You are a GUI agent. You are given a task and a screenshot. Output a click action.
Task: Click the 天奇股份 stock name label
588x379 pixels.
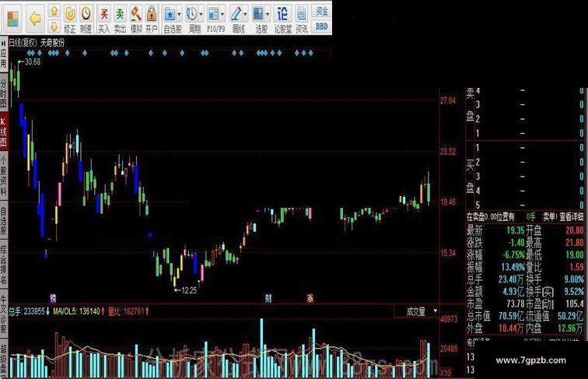click(52, 42)
